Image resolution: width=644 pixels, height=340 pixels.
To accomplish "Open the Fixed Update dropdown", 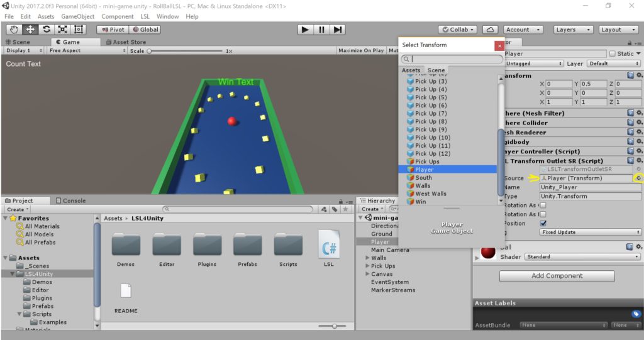I will click(x=590, y=232).
